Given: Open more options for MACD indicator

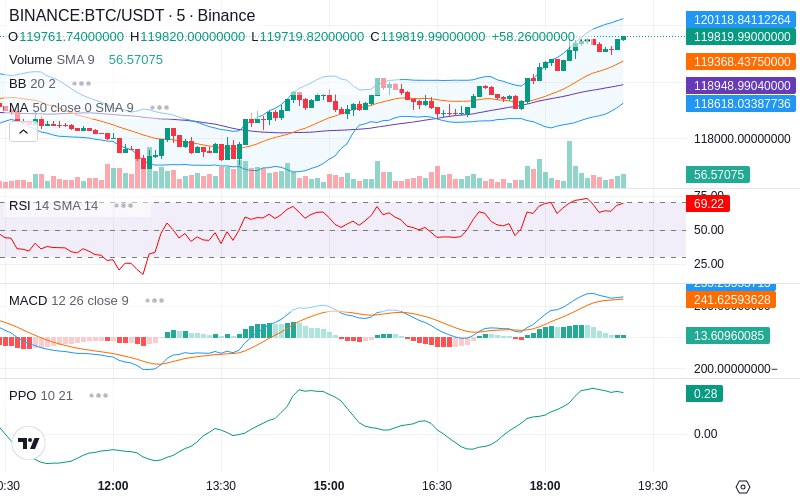Looking at the screenshot, I should 154,301.
